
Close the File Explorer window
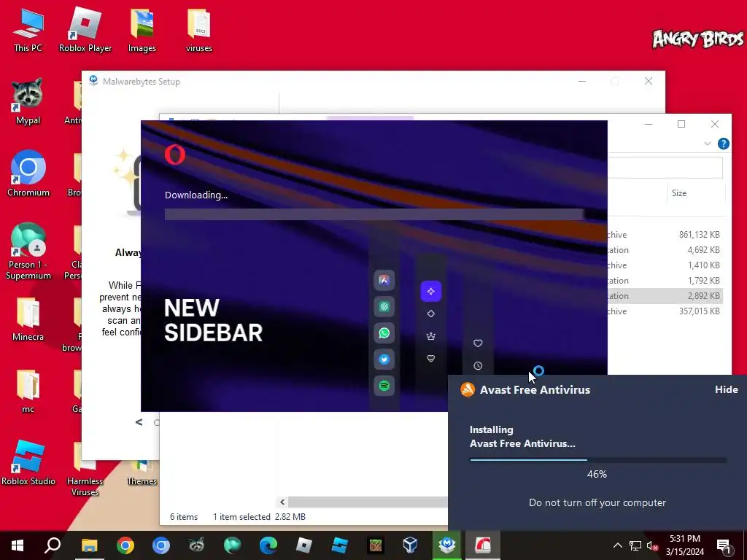(715, 124)
